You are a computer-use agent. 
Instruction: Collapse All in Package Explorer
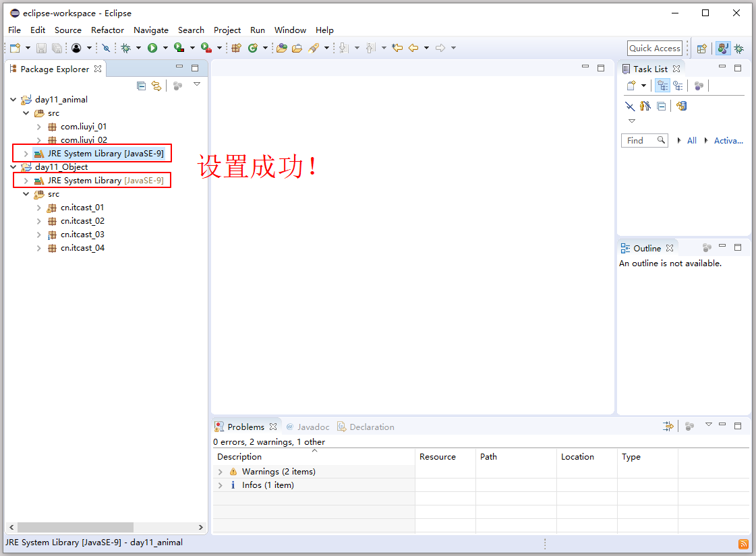click(141, 86)
